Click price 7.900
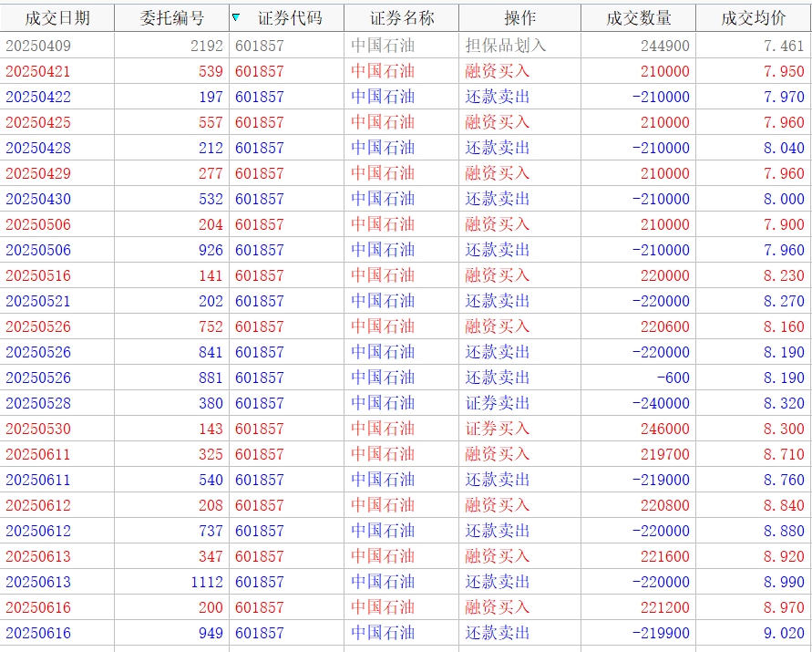This screenshot has width=812, height=652. pyautogui.click(x=784, y=224)
